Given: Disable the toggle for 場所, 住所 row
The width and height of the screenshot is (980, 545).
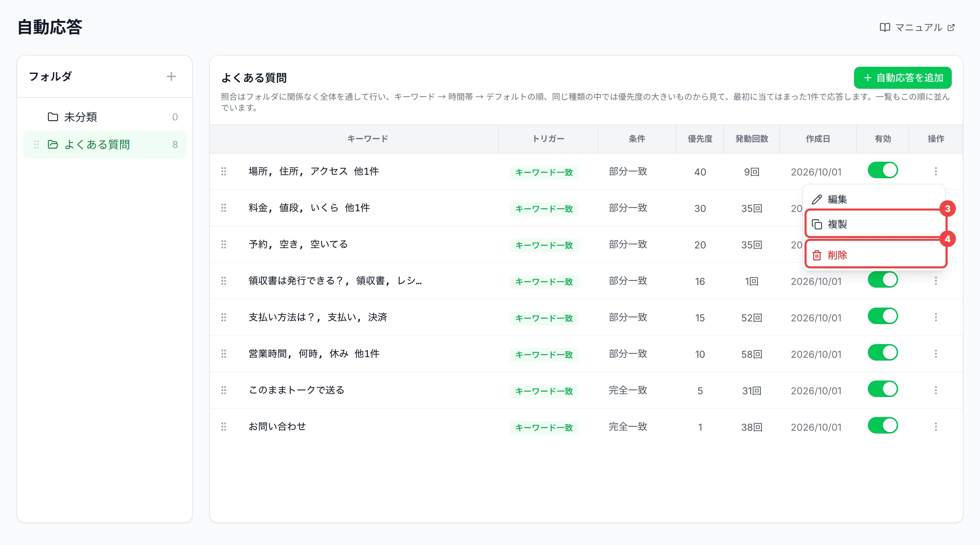Looking at the screenshot, I should [x=883, y=170].
